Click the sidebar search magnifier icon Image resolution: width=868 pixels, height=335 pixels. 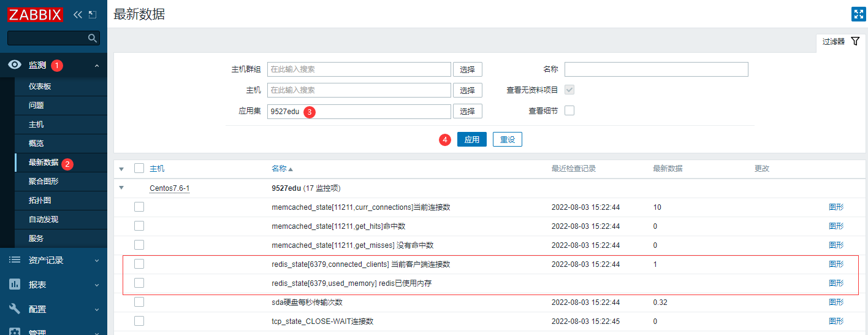pos(93,38)
